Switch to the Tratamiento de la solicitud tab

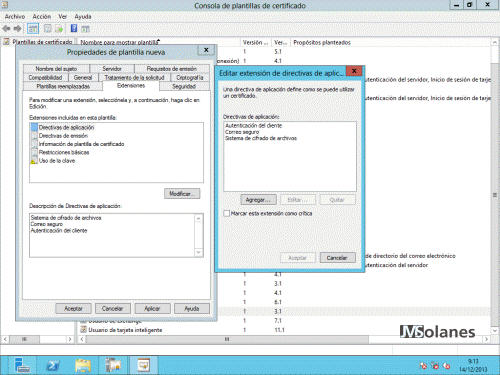click(134, 77)
